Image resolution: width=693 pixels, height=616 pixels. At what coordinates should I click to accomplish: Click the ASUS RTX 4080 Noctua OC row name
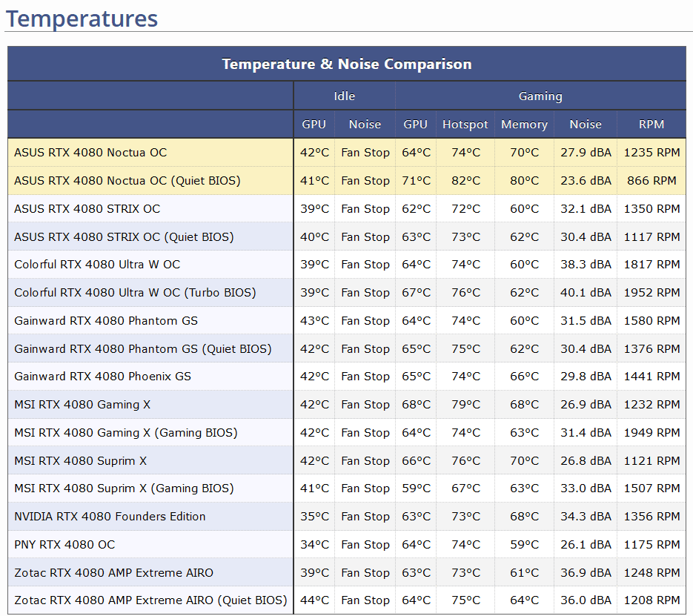[x=90, y=153]
